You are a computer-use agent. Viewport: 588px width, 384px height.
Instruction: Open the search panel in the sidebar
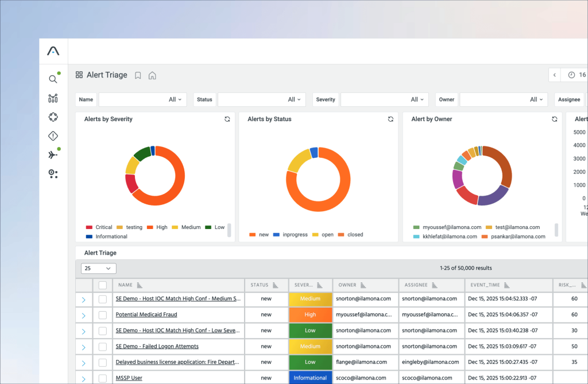click(x=53, y=79)
